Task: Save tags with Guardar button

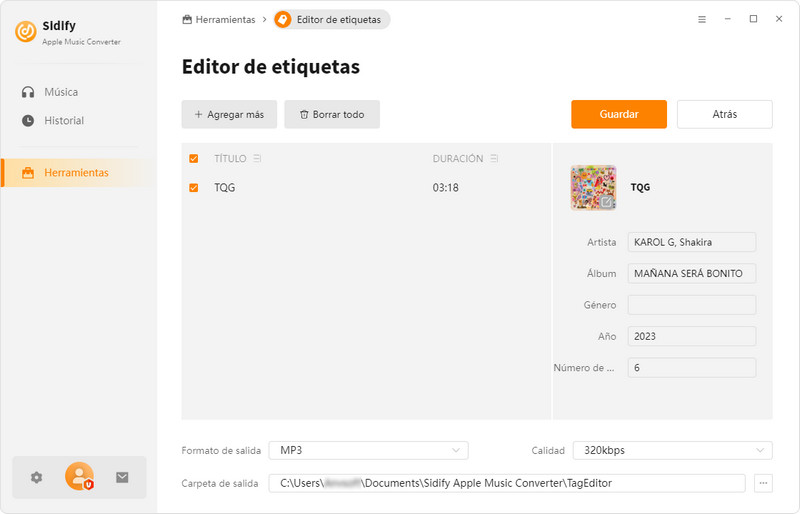Action: [x=619, y=114]
